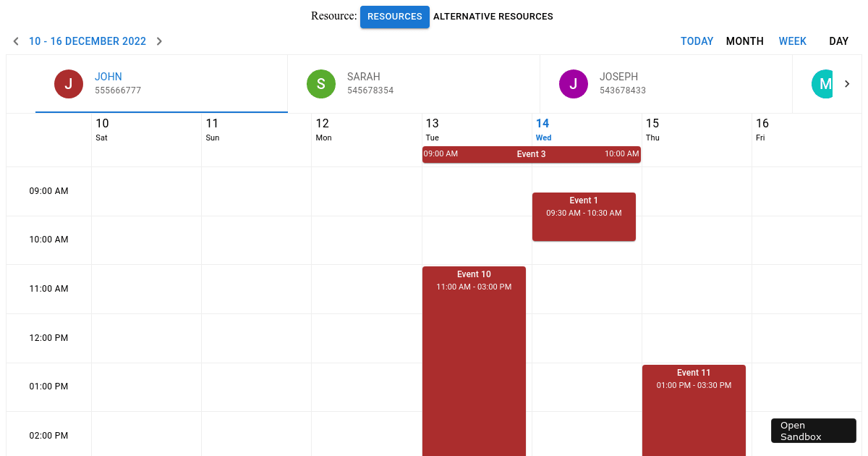Switch to Alternative Resources mode
This screenshot has width=868, height=456.
pyautogui.click(x=493, y=17)
